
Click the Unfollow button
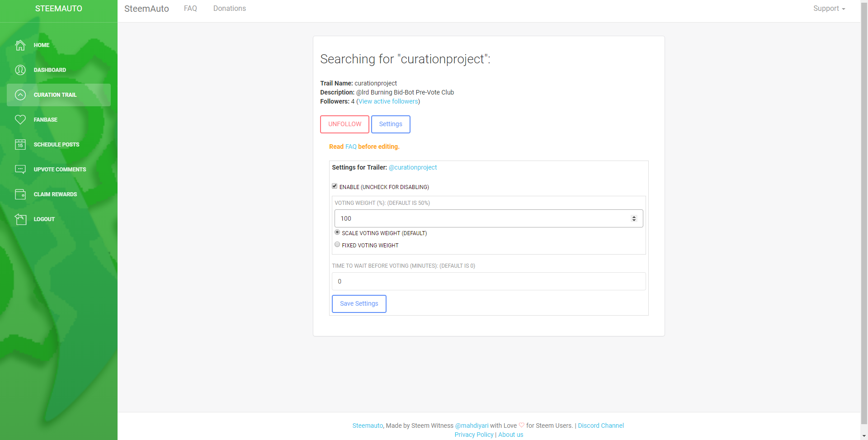[345, 124]
